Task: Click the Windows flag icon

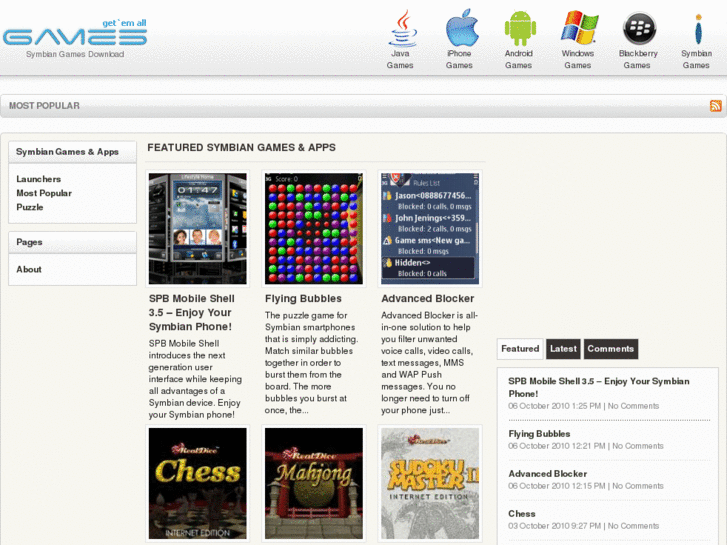Action: pyautogui.click(x=579, y=27)
